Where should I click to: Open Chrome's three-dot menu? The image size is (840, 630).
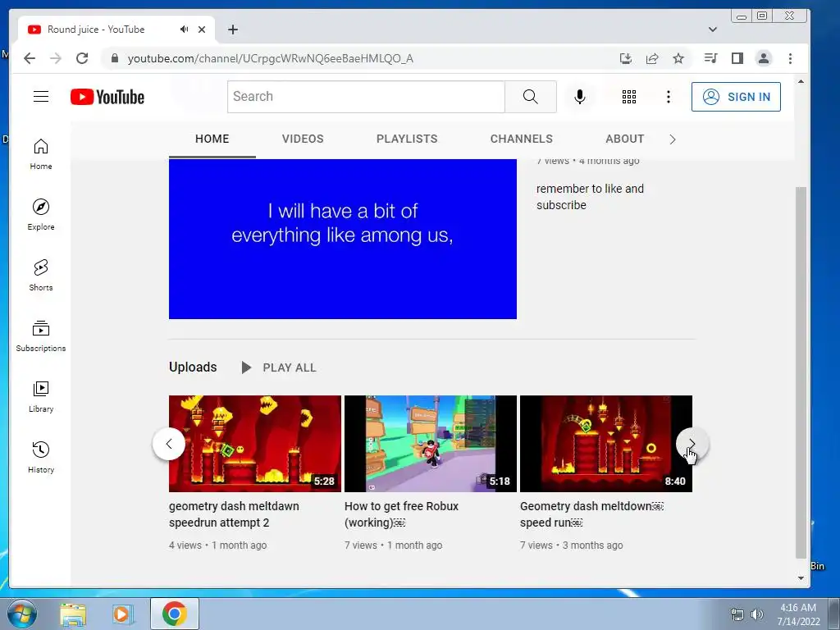(790, 58)
